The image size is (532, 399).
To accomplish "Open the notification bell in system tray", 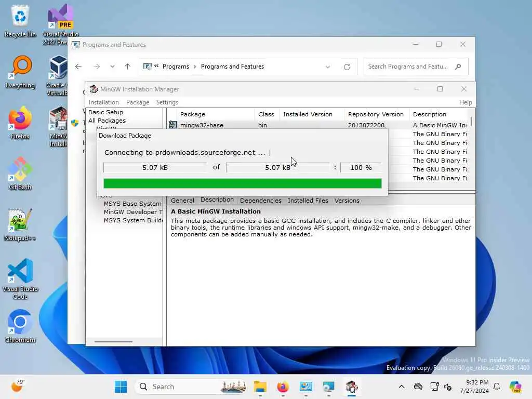I will tap(497, 387).
